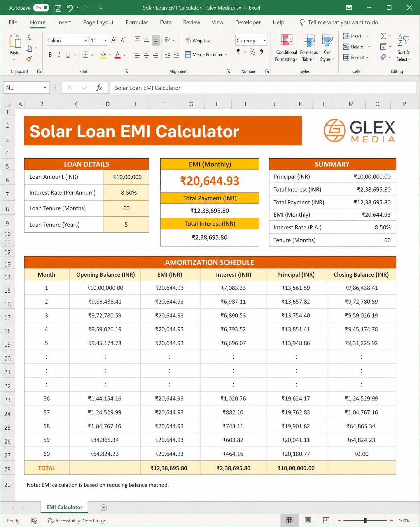
Task: Open the File menu
Action: (x=13, y=22)
